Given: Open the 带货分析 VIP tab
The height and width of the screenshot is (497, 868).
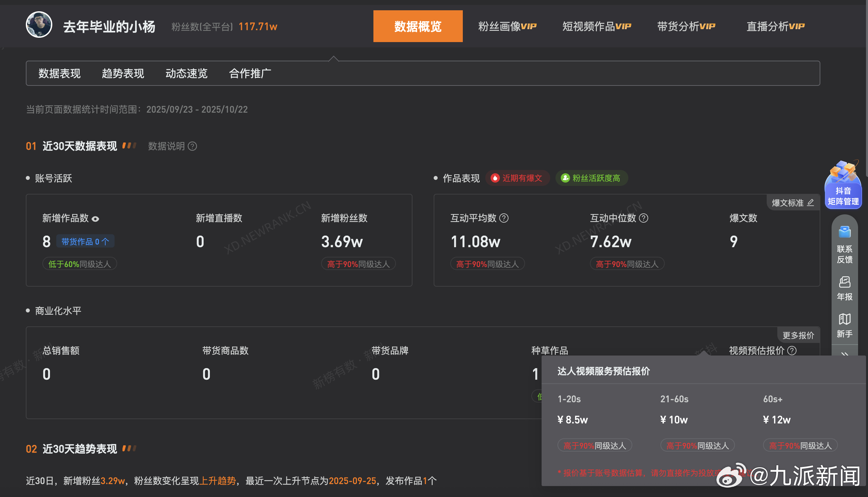Looking at the screenshot, I should (x=686, y=26).
